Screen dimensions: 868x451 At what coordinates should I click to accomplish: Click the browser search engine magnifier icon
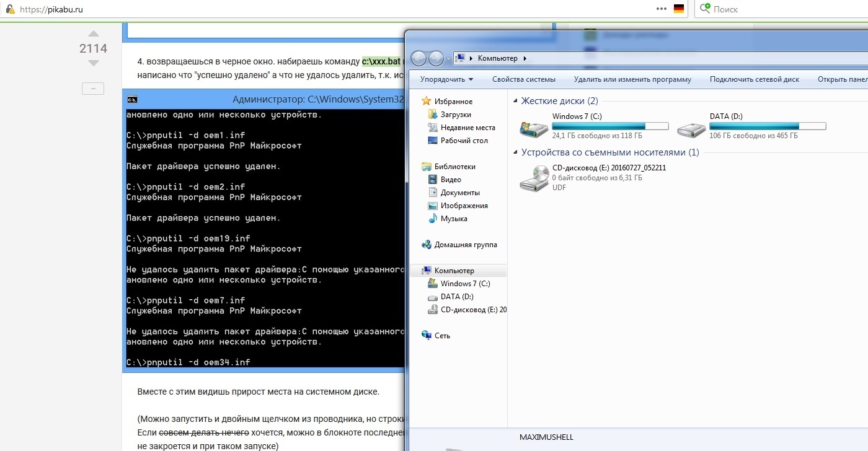pyautogui.click(x=704, y=9)
